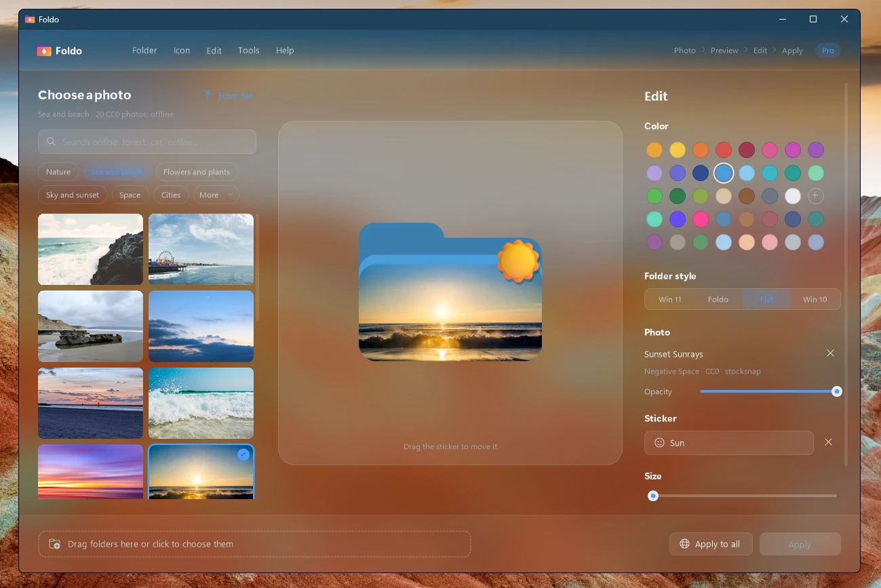Screen dimensions: 881x588
Task: Choose the Flat folder style
Action: (x=766, y=299)
